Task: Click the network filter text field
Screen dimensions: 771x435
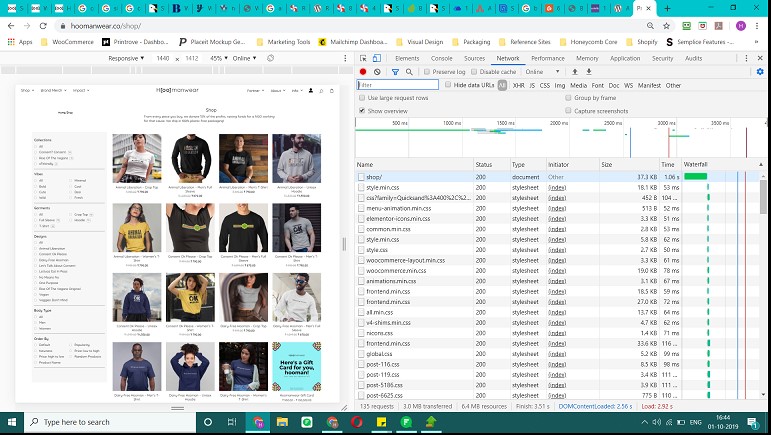Action: [x=398, y=85]
